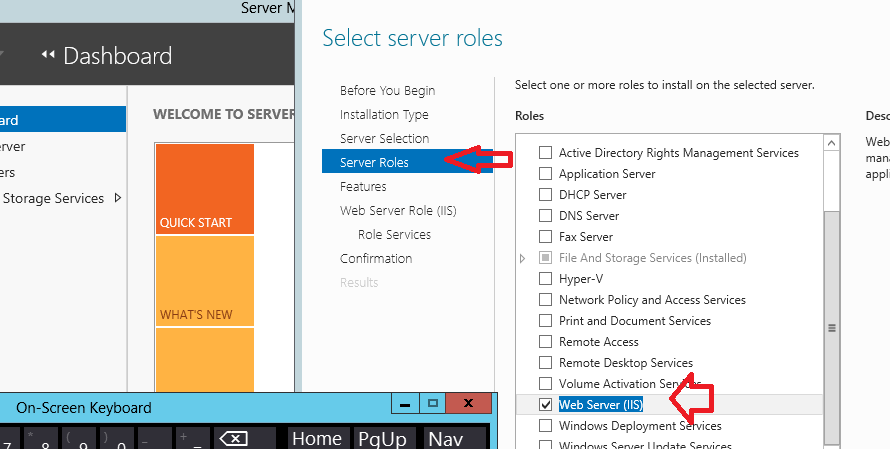
Task: Uncheck the Web Server (IIS) checkbox
Action: coord(545,405)
